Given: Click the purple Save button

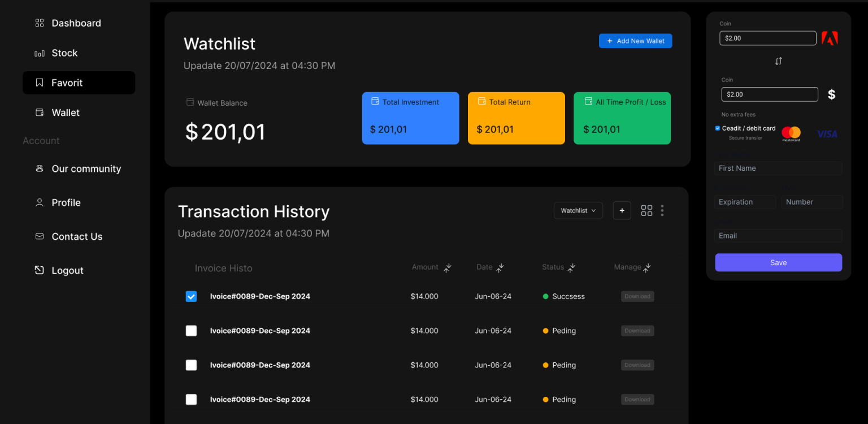Looking at the screenshot, I should [779, 262].
